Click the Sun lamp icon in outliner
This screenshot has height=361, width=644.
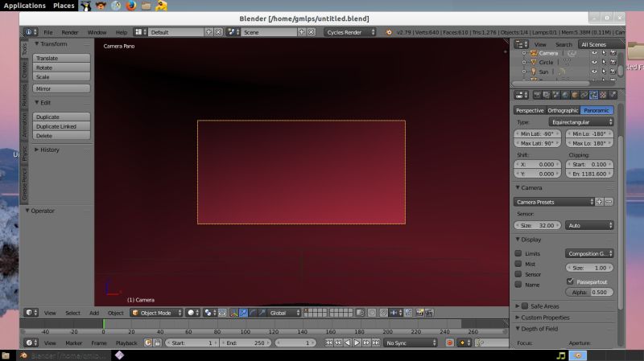coord(534,72)
